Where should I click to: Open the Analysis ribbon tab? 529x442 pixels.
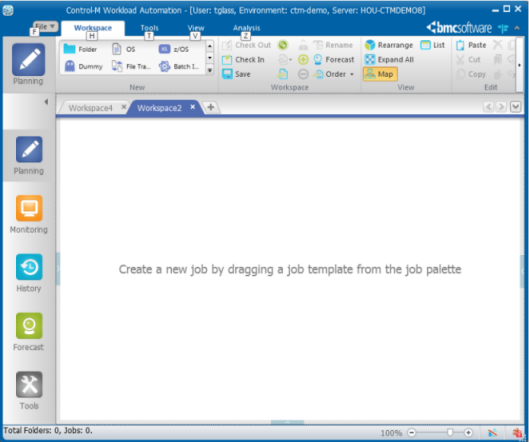click(x=247, y=28)
